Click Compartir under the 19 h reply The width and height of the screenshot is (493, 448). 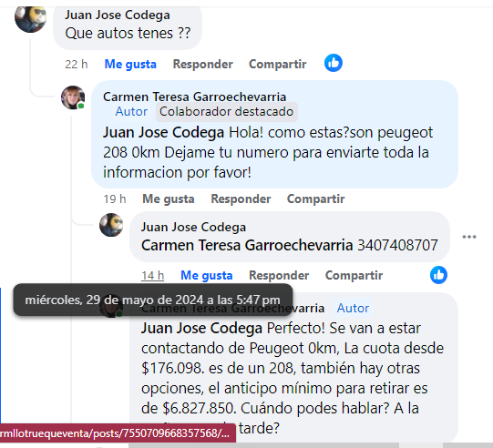(315, 199)
